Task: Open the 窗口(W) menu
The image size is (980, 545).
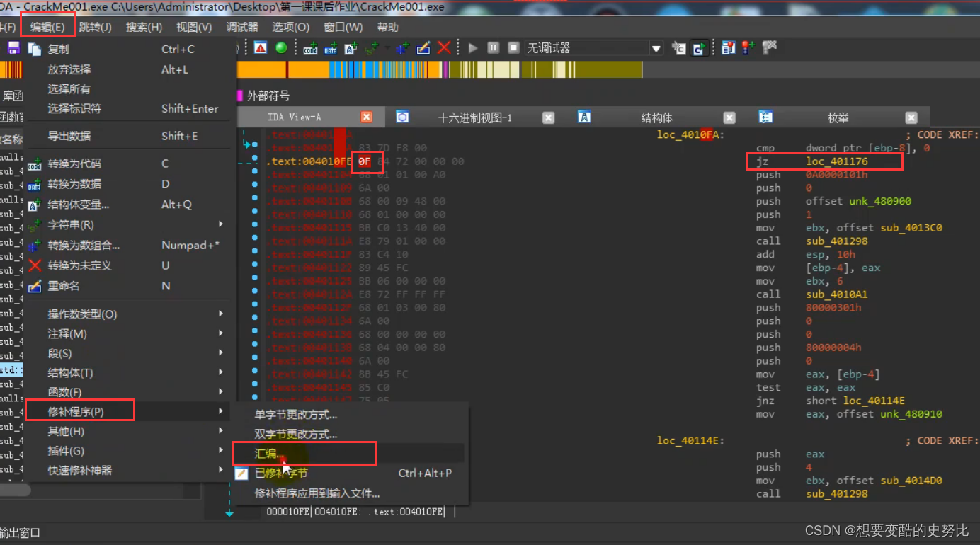Action: coord(343,27)
